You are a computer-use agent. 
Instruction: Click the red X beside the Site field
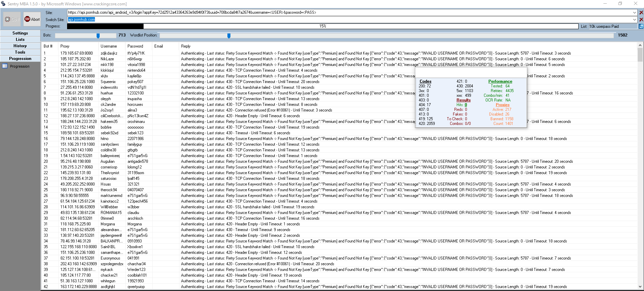(x=641, y=13)
